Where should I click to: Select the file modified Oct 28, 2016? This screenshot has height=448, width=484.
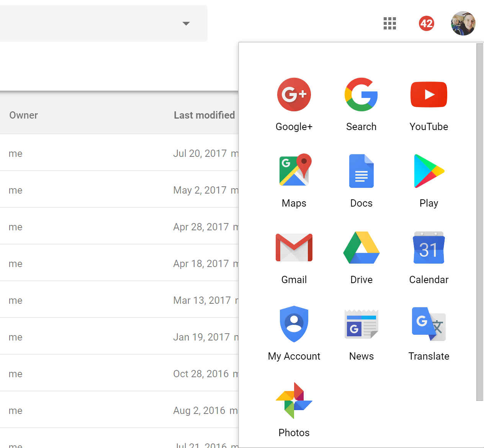coord(119,373)
